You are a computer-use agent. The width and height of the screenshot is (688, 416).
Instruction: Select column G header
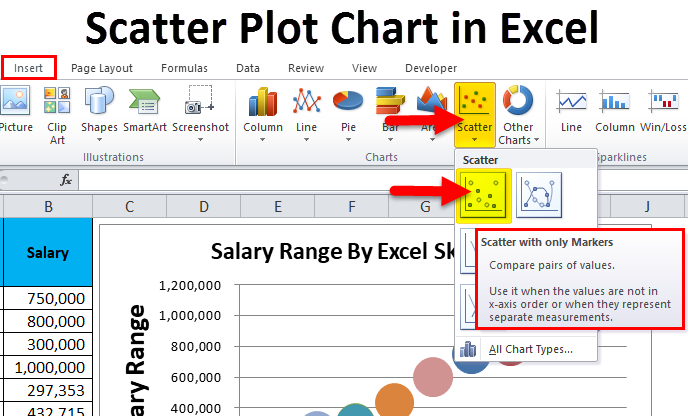(425, 206)
